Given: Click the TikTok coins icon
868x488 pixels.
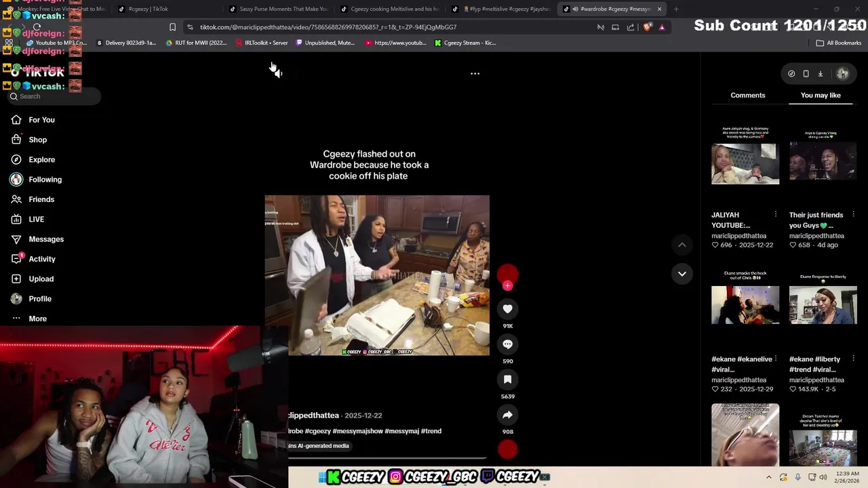Looking at the screenshot, I should [791, 74].
